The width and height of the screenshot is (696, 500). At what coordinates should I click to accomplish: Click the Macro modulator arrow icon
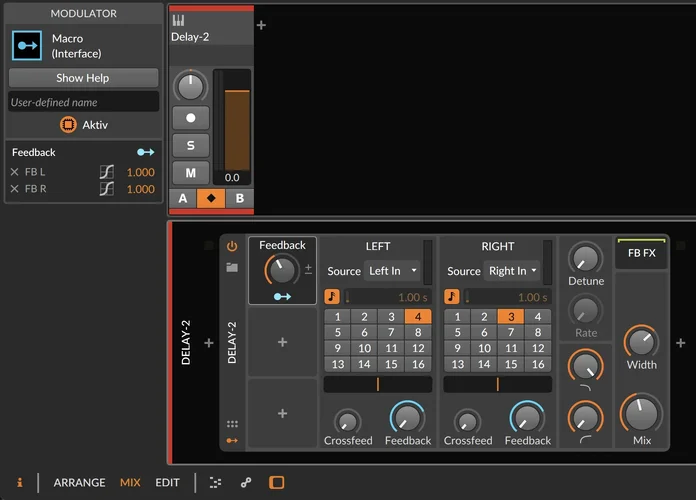pos(27,45)
